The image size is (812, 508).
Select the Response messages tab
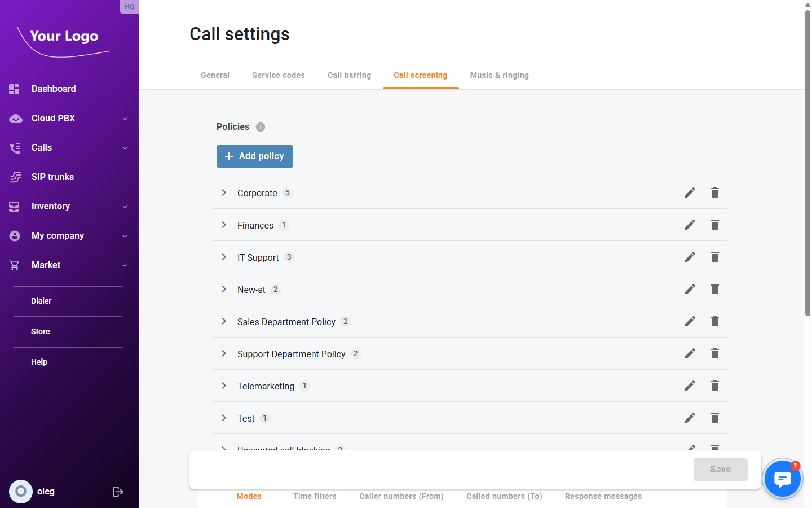(603, 496)
